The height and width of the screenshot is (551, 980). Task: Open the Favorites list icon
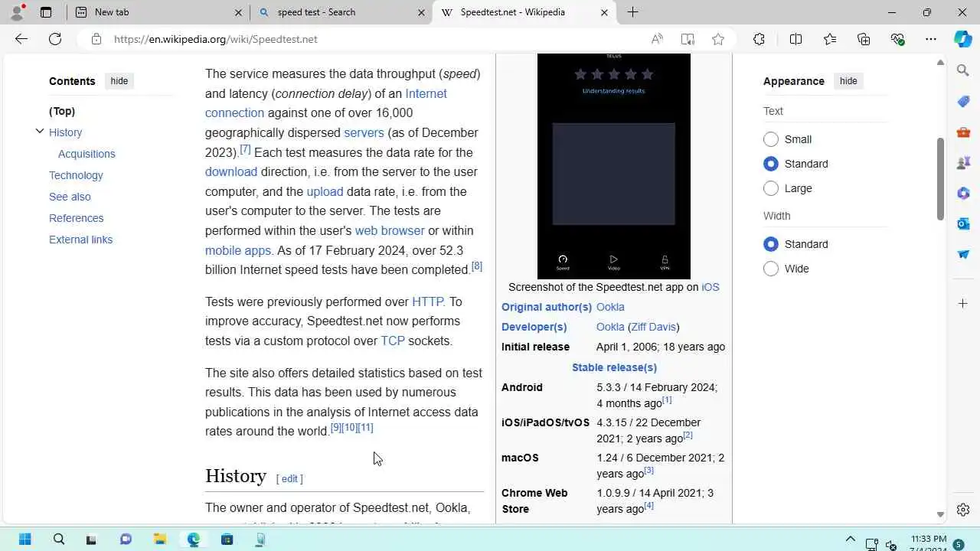point(830,39)
